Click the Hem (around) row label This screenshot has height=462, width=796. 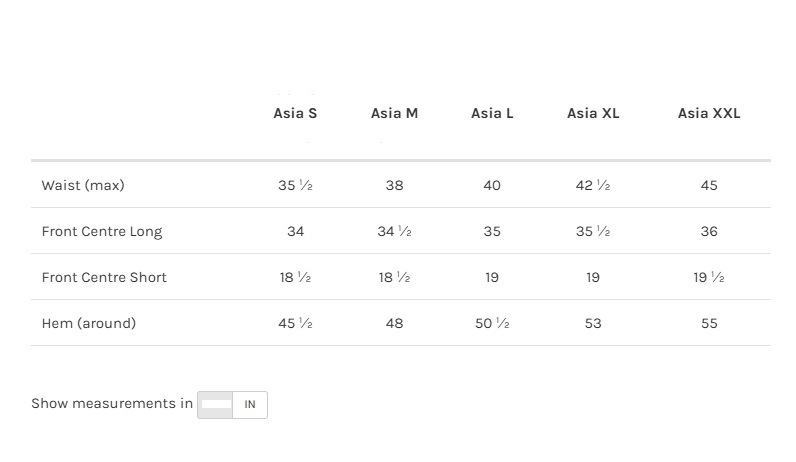[89, 324]
